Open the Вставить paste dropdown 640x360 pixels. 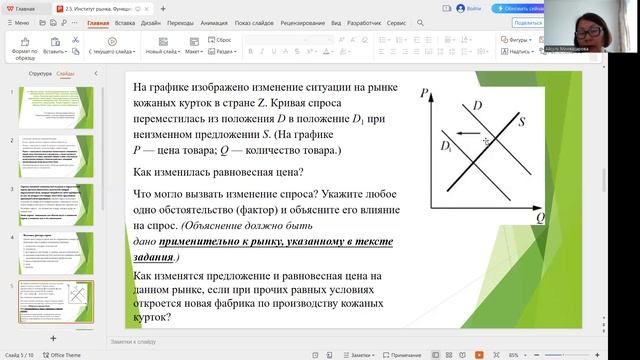[x=55, y=51]
